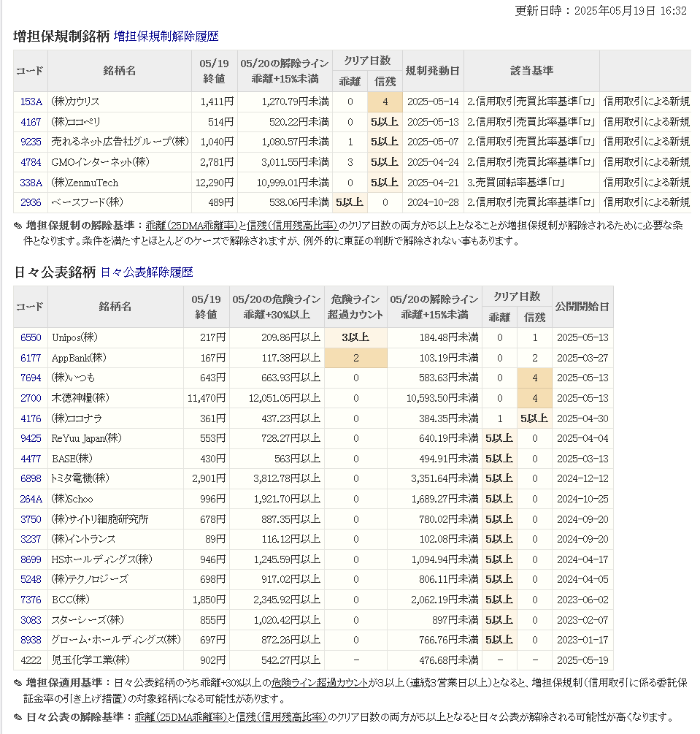The width and height of the screenshot is (700, 734).
Task: Open code 6898 for トミタ電機
Action: (x=31, y=478)
